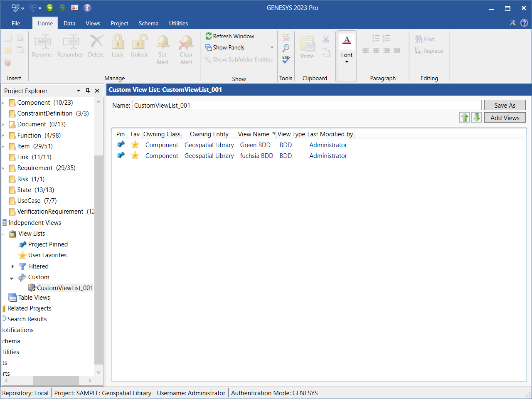
Task: Click the Add Views button
Action: click(x=505, y=118)
